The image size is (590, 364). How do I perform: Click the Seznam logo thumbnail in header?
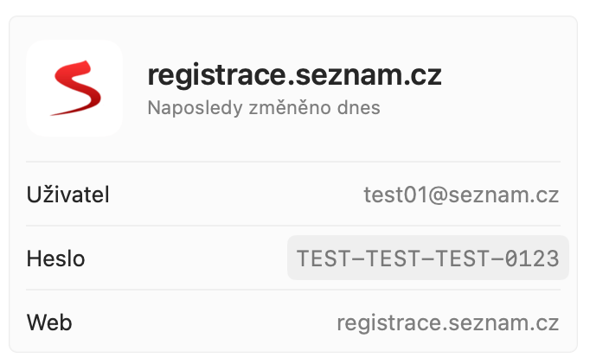click(x=74, y=87)
